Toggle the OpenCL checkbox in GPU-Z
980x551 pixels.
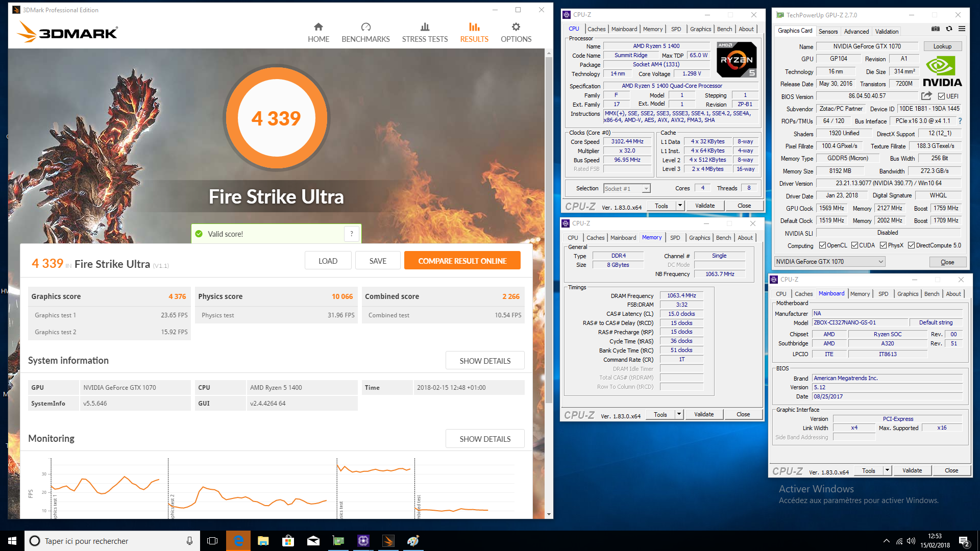pyautogui.click(x=822, y=245)
